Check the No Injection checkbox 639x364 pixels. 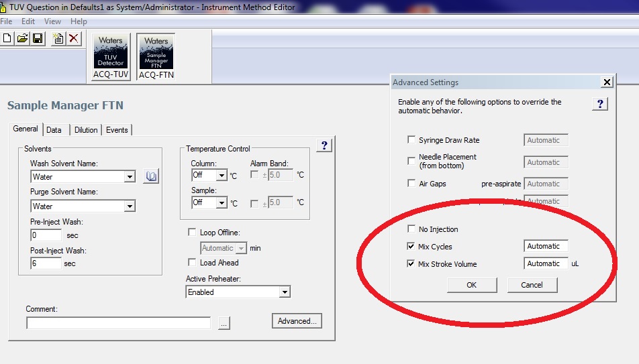click(x=411, y=229)
